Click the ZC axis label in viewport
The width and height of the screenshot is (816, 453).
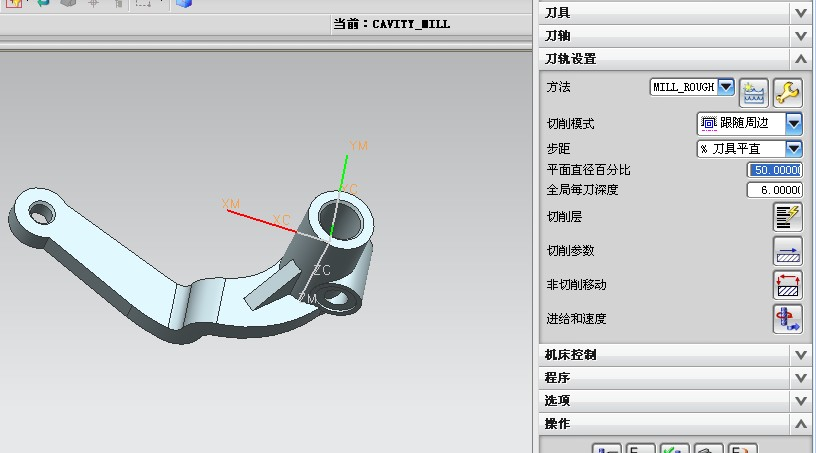(322, 270)
